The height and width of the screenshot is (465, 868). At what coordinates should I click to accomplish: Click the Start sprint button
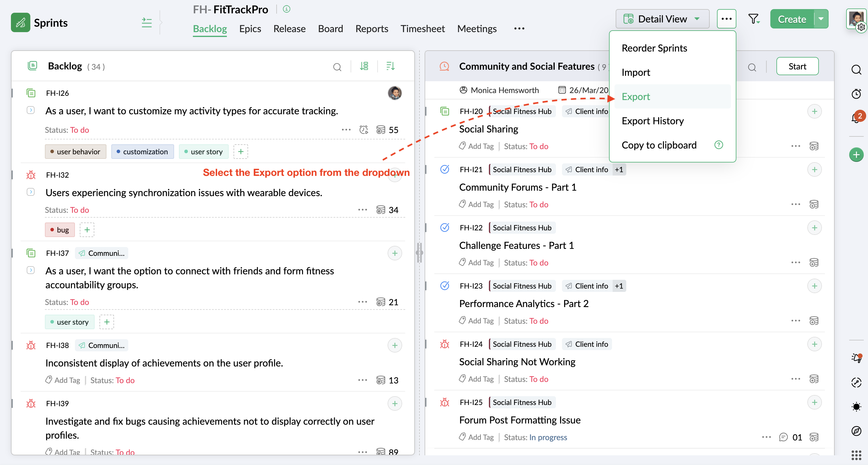(797, 66)
